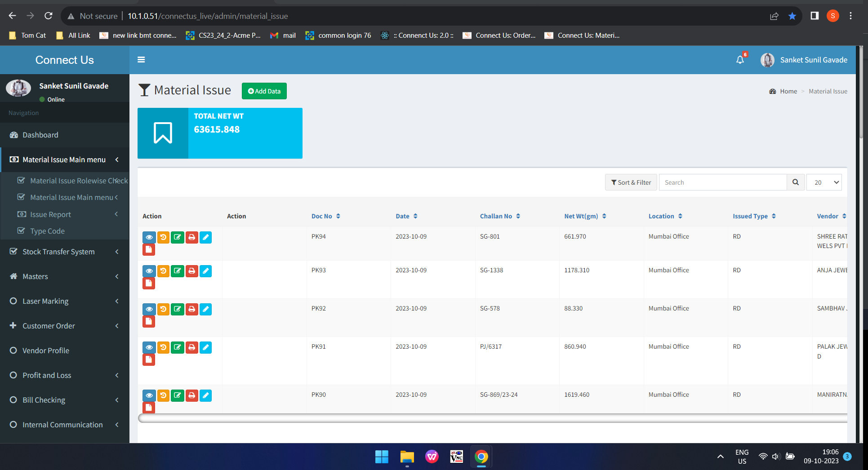View details of PK90 row
This screenshot has width=868, height=470.
(149, 395)
